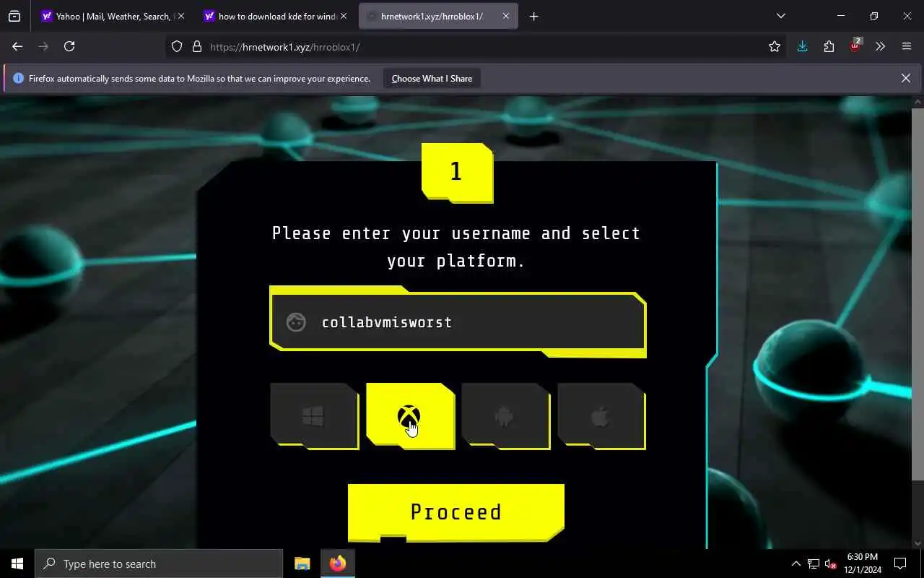
Task: Switch to the how to download kde tab
Action: [x=276, y=16]
